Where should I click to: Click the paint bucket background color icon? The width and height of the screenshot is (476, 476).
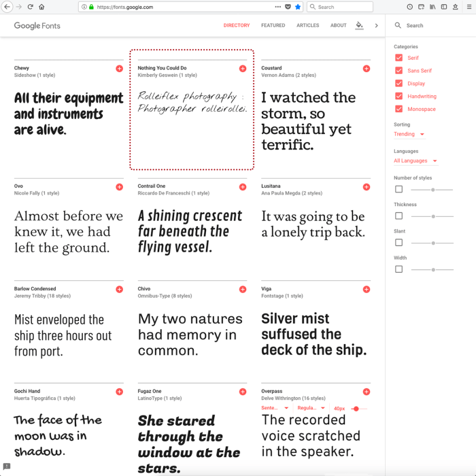(359, 25)
